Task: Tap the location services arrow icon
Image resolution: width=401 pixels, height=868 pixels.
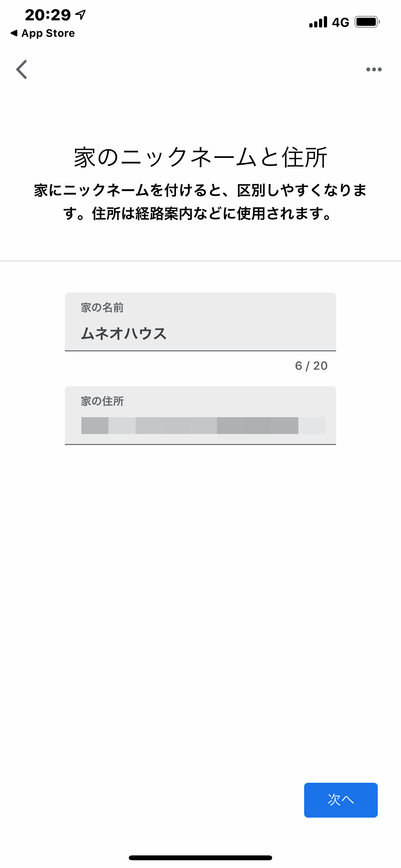Action: click(x=80, y=15)
